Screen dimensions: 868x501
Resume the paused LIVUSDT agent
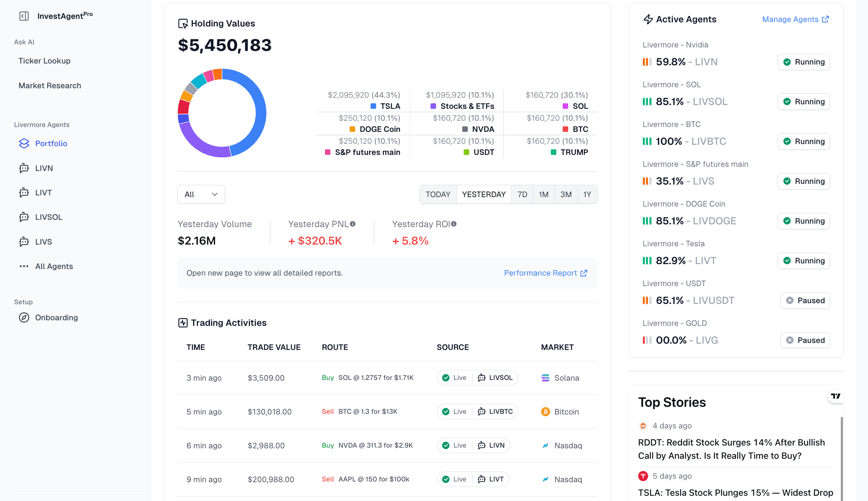pyautogui.click(x=805, y=300)
